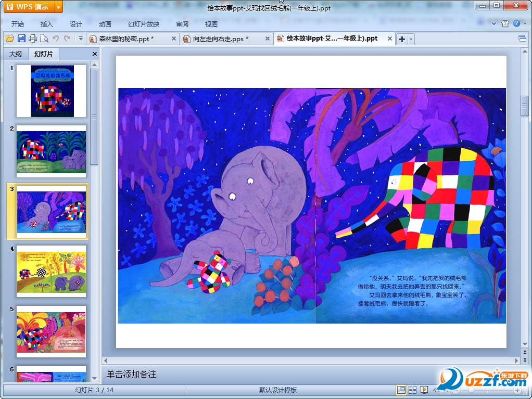532x399 pixels.
Task: Open the 动画 ribbon tab
Action: pos(105,24)
